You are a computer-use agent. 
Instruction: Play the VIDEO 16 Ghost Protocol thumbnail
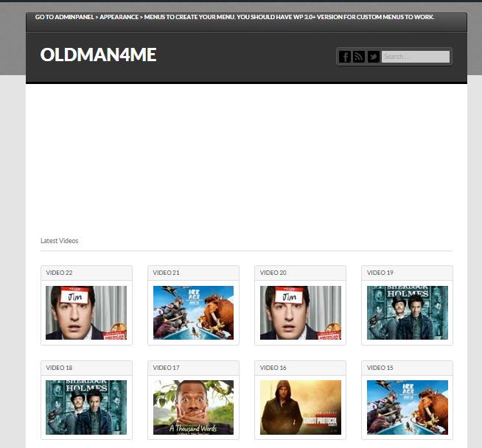click(300, 407)
